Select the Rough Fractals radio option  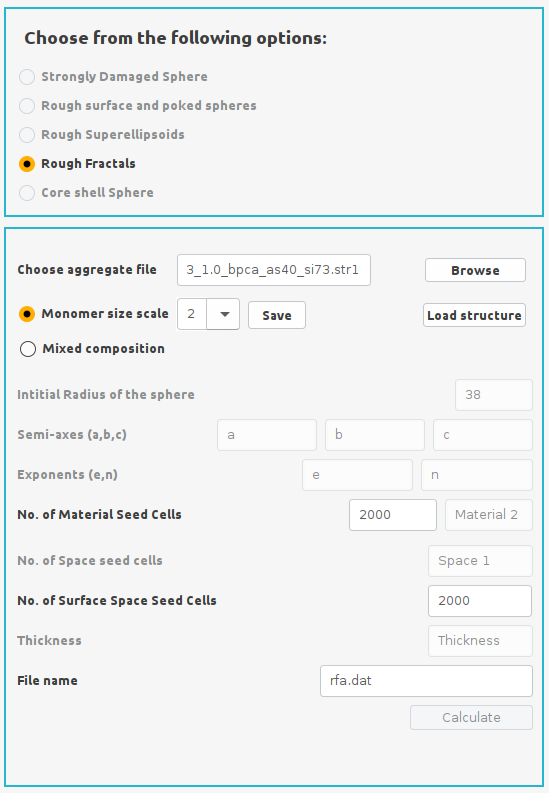[27, 164]
